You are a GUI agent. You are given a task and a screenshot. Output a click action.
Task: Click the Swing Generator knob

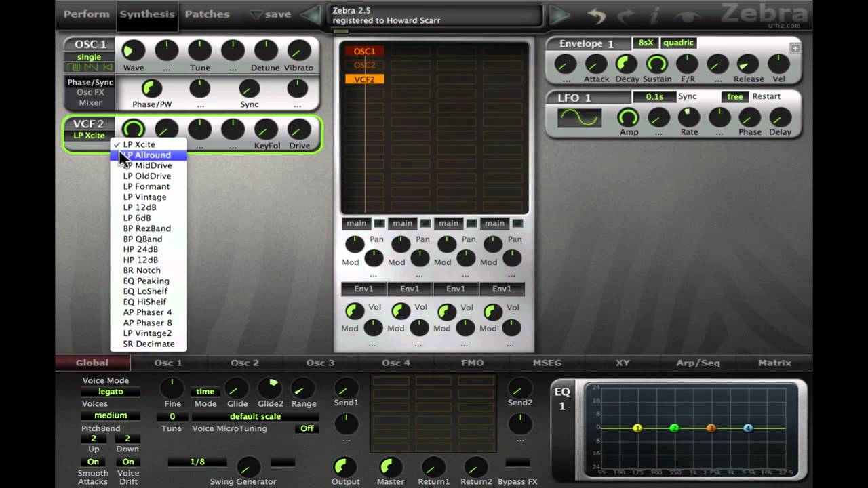248,467
